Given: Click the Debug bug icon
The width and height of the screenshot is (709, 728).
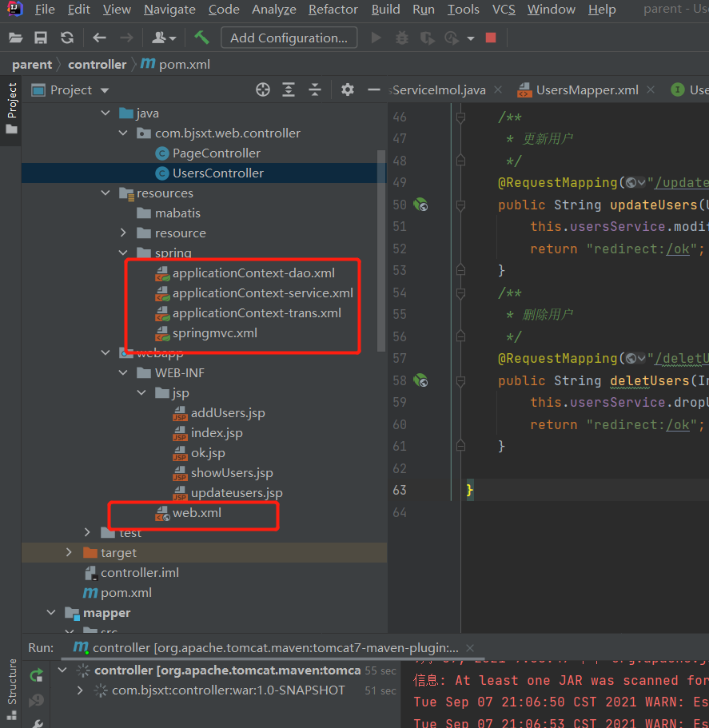Looking at the screenshot, I should [401, 38].
